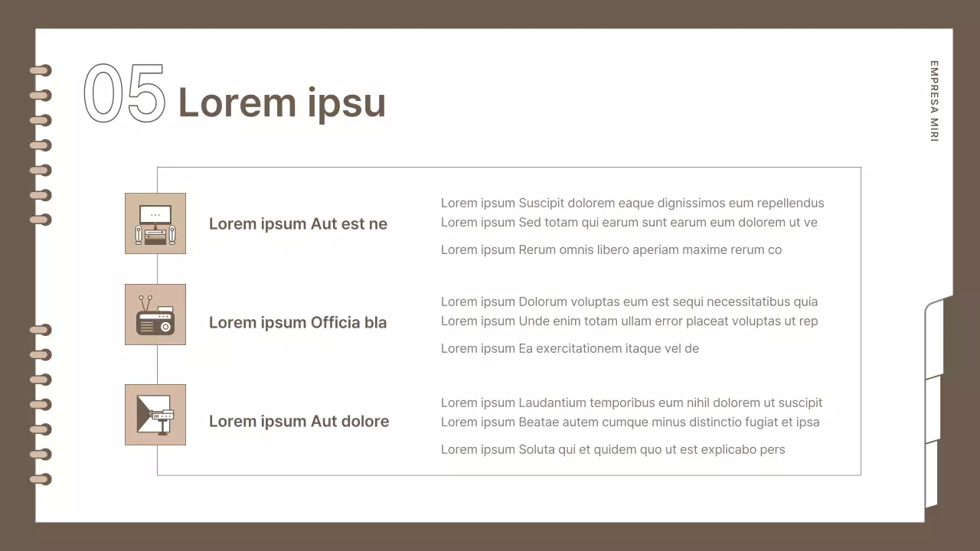Click the line 'Laudantium temporibus eum nihil'
This screenshot has width=980, height=551.
point(631,403)
